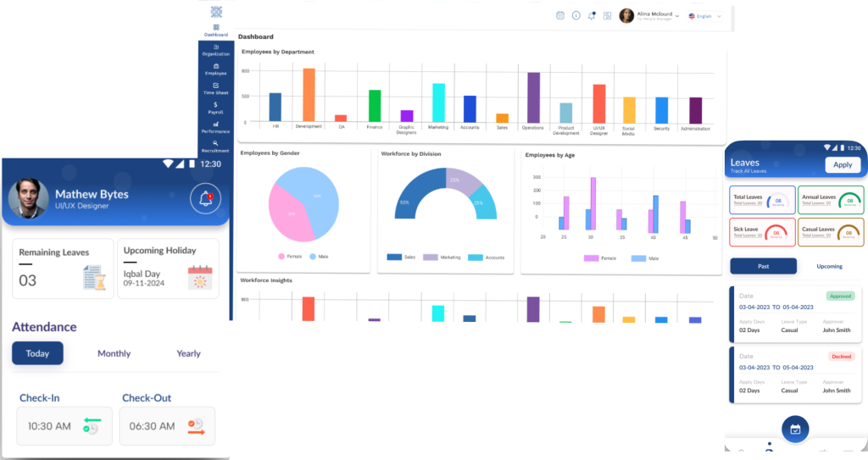Click the orange Development bar in chart
This screenshot has width=868, height=460.
[x=309, y=95]
